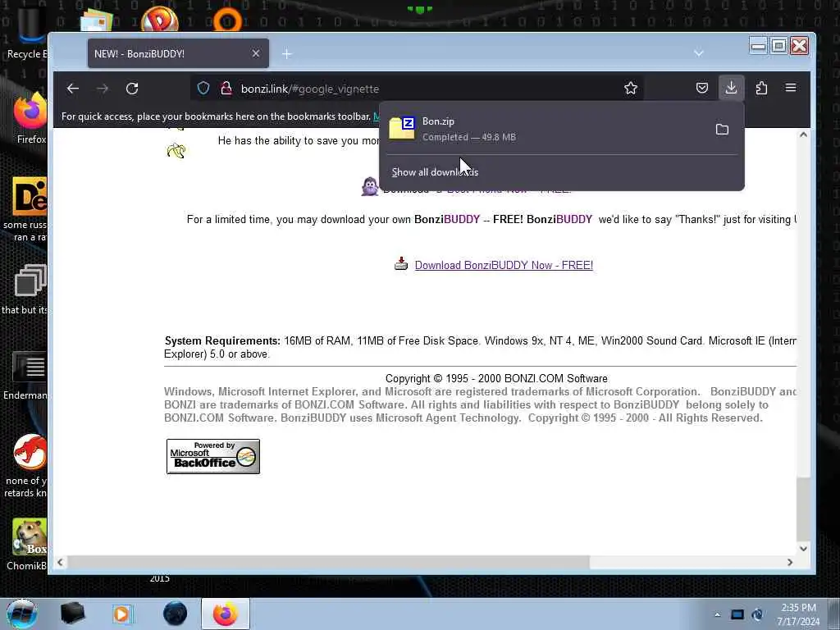This screenshot has height=630, width=840.
Task: Show hidden system tray icons
Action: [717, 614]
